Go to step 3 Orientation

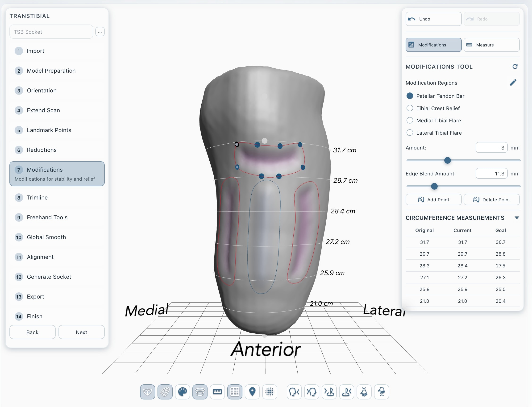pos(57,91)
